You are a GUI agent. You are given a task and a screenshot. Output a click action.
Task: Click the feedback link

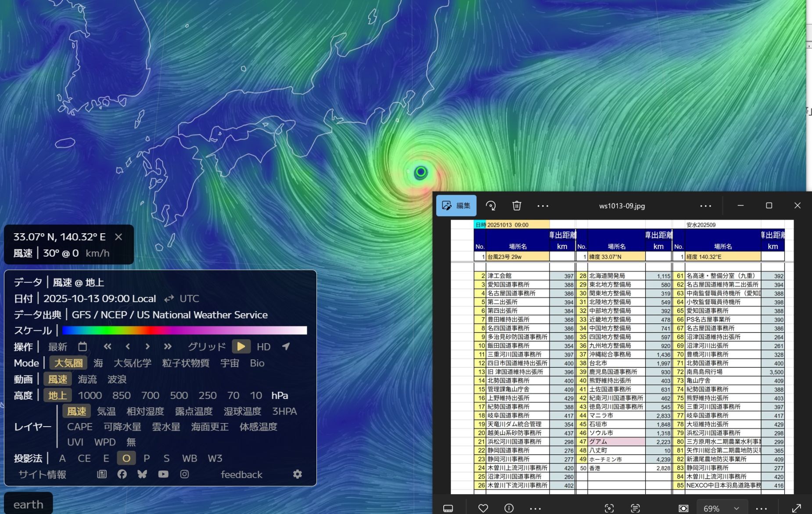(x=241, y=474)
